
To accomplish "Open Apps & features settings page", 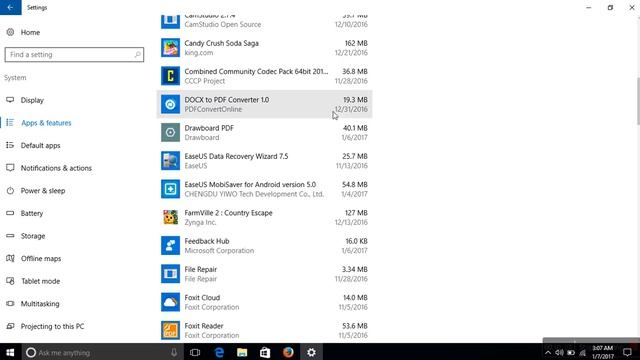I will 46,123.
